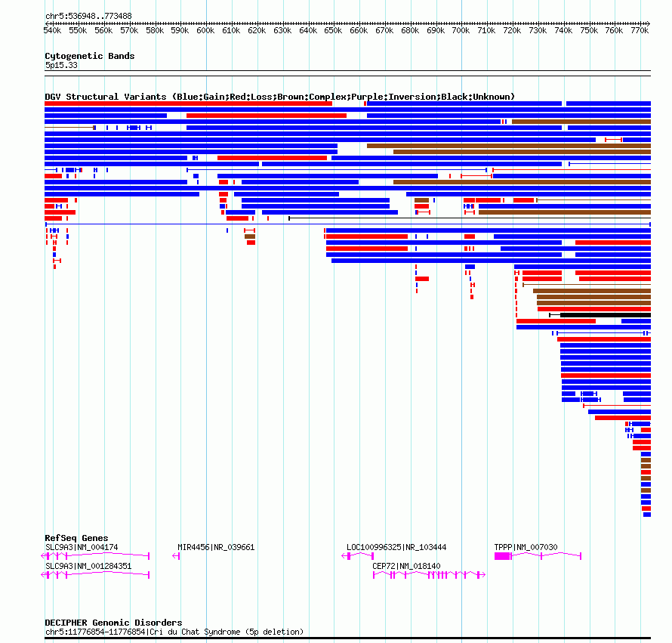Click the MIR4456|NR_039661 gene label
The height and width of the screenshot is (643, 672).
[216, 547]
